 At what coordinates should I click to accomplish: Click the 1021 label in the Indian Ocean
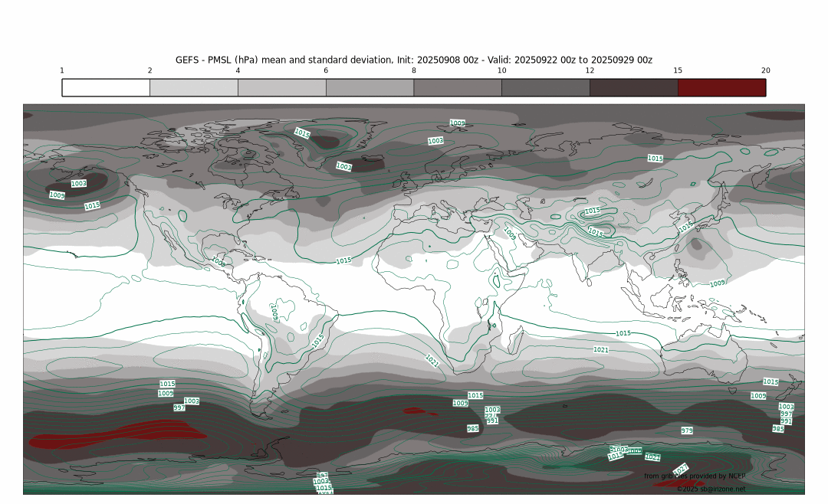pos(601,350)
